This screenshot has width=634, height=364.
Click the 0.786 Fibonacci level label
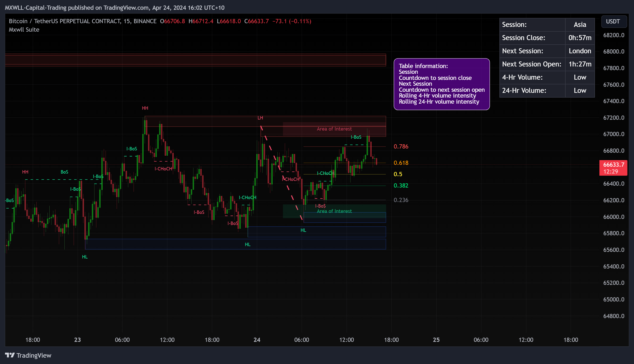401,146
